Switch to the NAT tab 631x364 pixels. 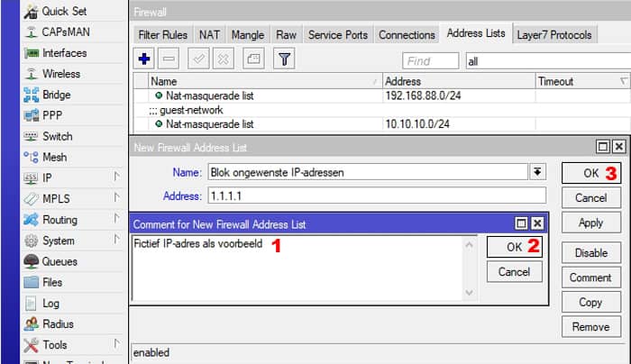click(x=209, y=35)
